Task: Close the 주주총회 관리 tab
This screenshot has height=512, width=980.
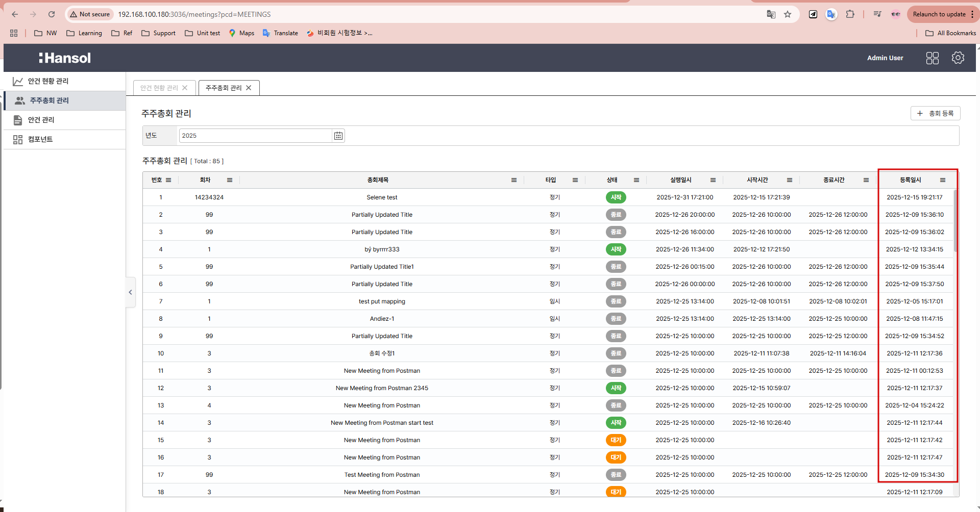Action: pyautogui.click(x=249, y=88)
